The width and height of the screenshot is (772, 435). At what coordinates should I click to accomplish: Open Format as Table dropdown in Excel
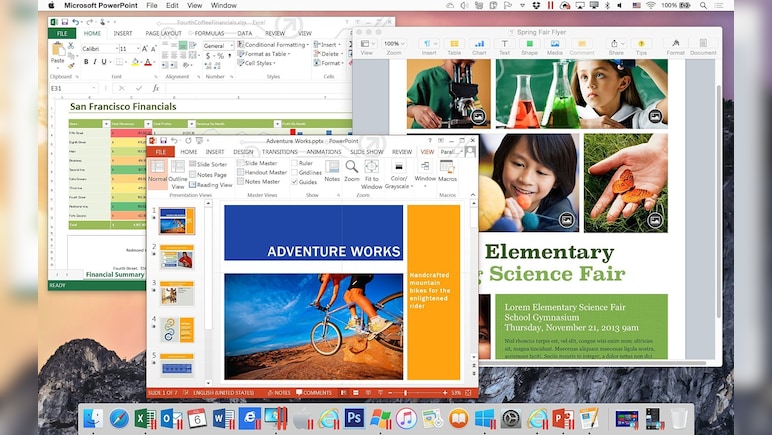[264, 54]
